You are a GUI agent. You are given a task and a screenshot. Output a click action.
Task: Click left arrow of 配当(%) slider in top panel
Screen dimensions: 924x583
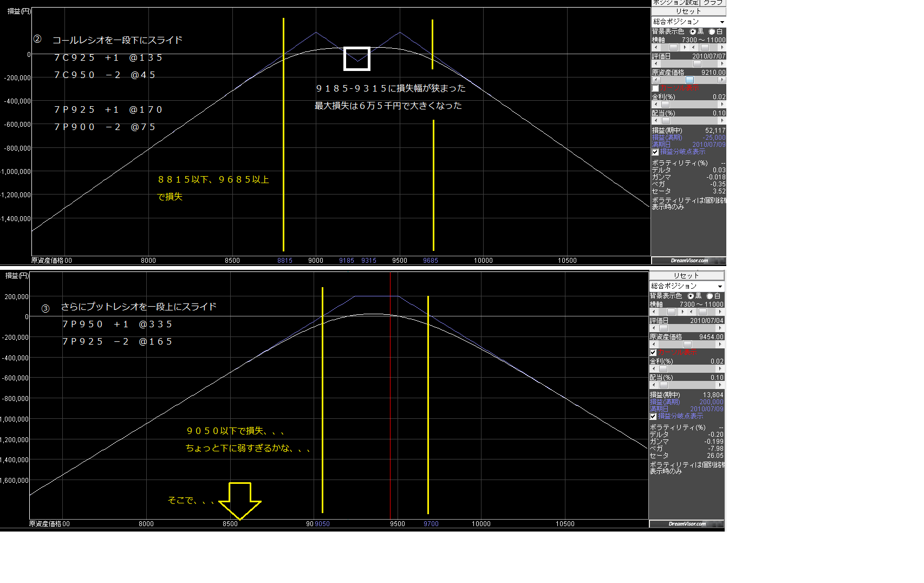point(655,121)
